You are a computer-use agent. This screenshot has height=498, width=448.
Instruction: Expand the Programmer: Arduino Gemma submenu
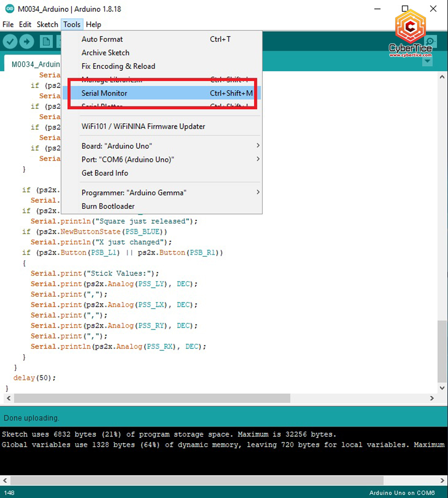(162, 193)
